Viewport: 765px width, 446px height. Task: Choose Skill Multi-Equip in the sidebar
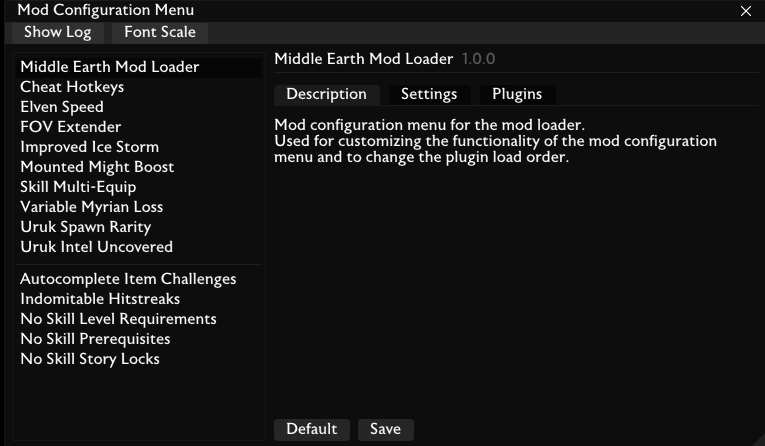coord(78,187)
